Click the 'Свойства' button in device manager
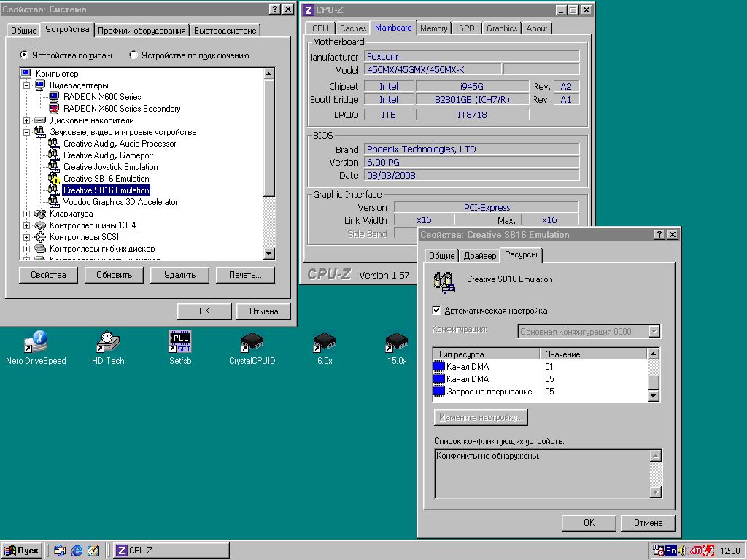 pyautogui.click(x=48, y=275)
